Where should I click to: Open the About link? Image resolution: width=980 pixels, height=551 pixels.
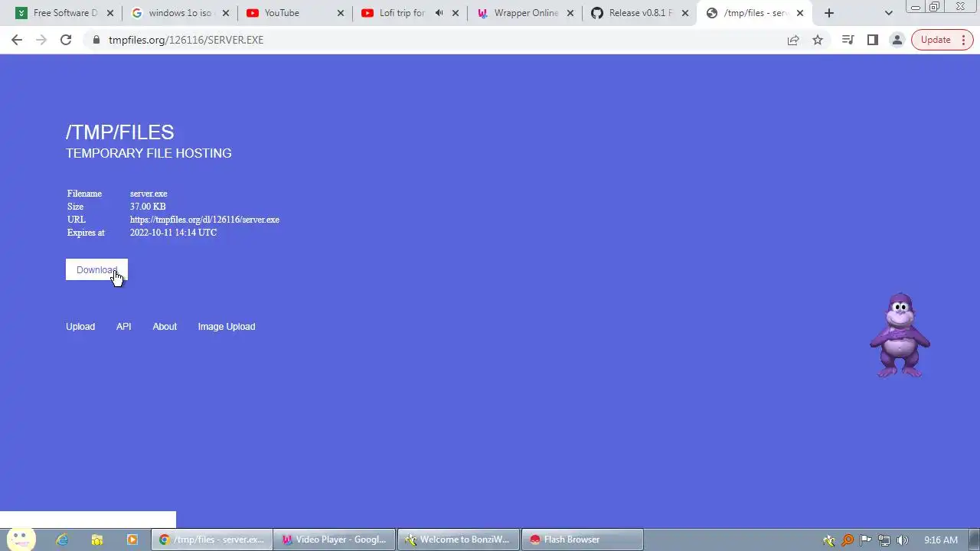165,327
